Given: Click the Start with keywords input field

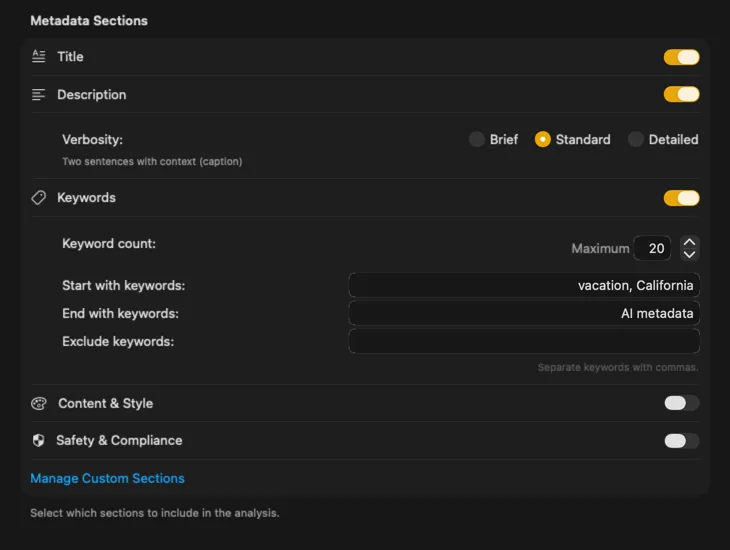Looking at the screenshot, I should (x=524, y=285).
